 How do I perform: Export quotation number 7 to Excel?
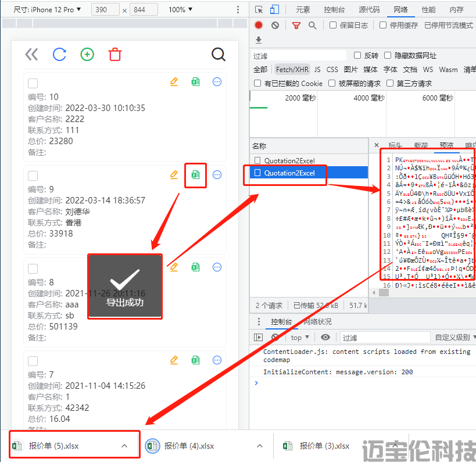[x=195, y=360]
